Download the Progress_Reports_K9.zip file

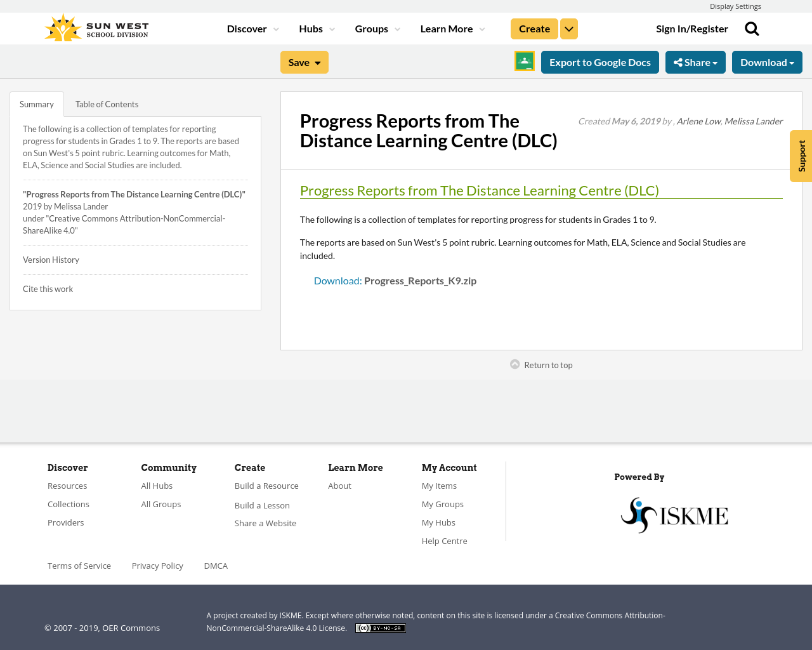pos(337,279)
